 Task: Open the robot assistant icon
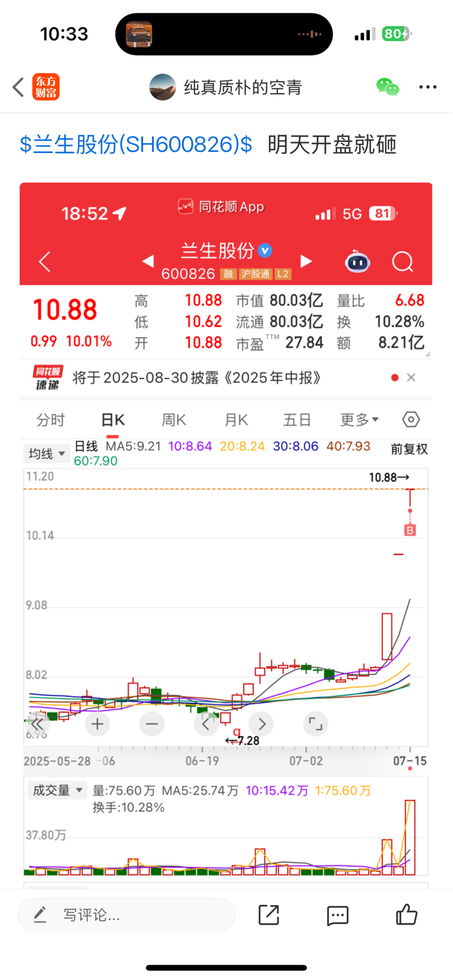357,261
